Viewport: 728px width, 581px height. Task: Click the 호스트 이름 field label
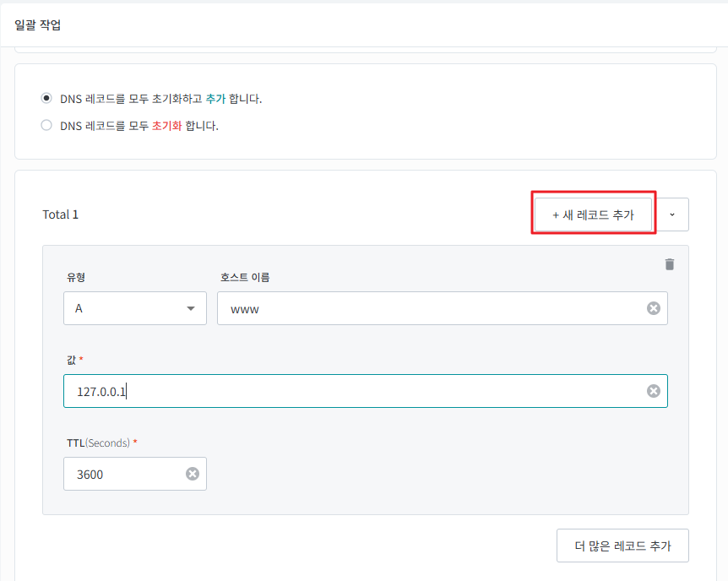click(x=244, y=278)
